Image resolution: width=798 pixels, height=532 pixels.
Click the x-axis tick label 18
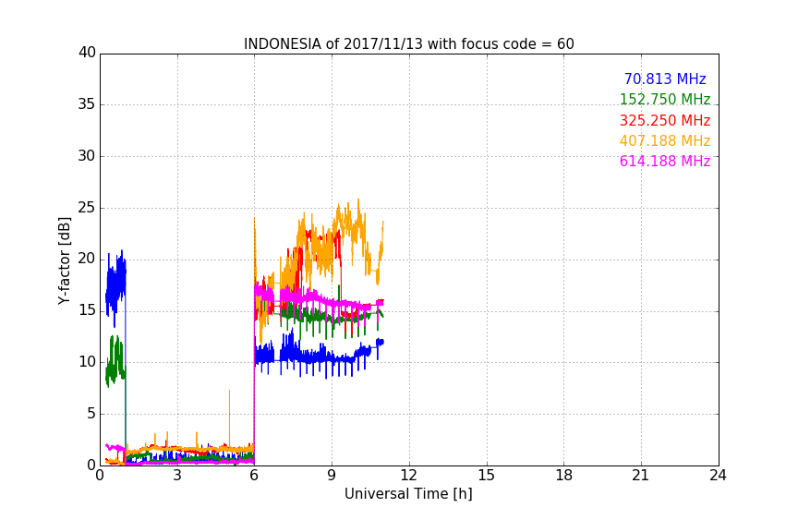tap(564, 476)
